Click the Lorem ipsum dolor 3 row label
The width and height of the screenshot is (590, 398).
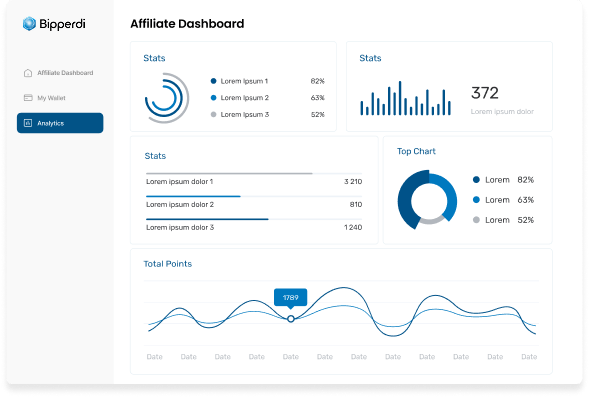[180, 228]
